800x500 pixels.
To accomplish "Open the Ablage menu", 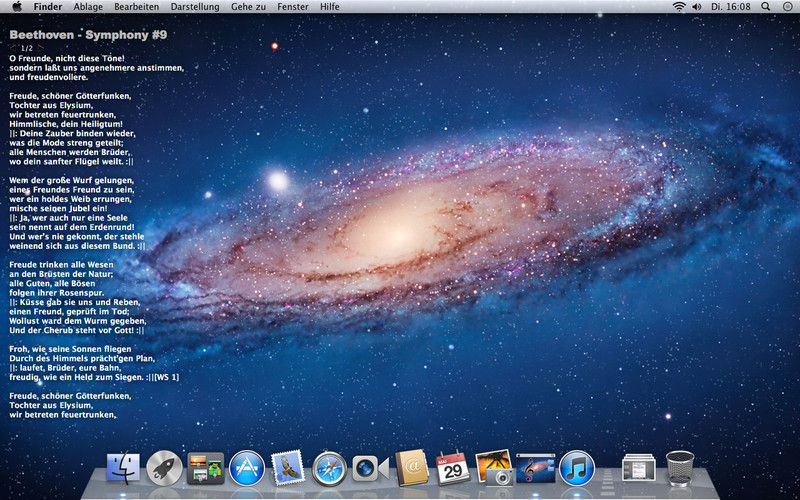I will (88, 7).
